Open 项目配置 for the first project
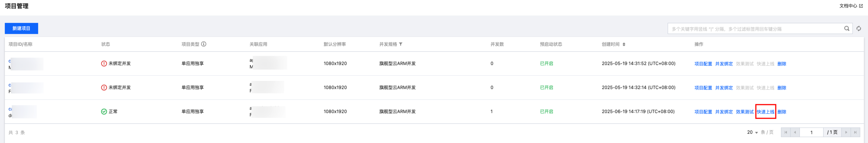 tap(703, 64)
